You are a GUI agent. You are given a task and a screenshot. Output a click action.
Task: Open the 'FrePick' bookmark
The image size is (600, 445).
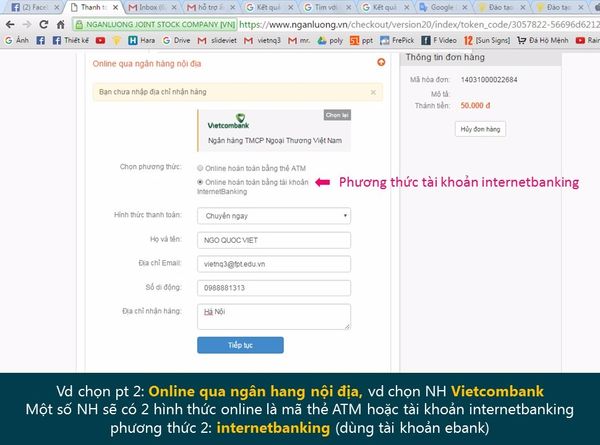click(397, 40)
